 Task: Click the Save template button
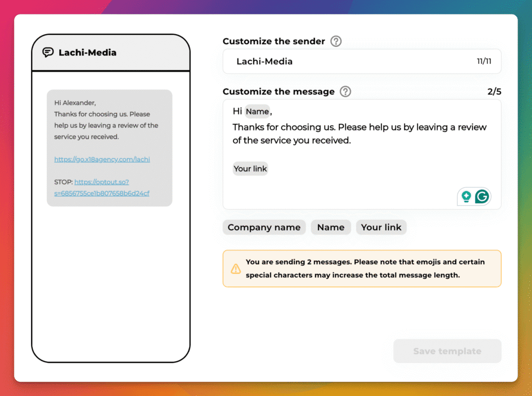[447, 351]
